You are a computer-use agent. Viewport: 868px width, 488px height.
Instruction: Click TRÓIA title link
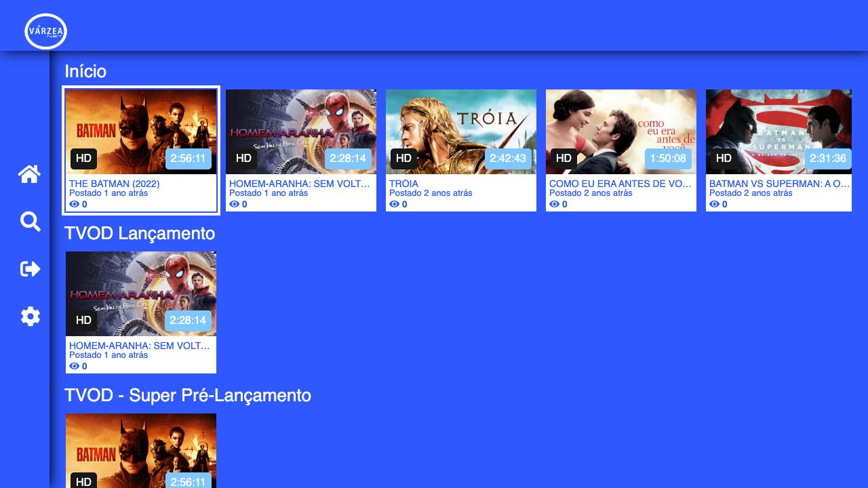[x=403, y=184]
